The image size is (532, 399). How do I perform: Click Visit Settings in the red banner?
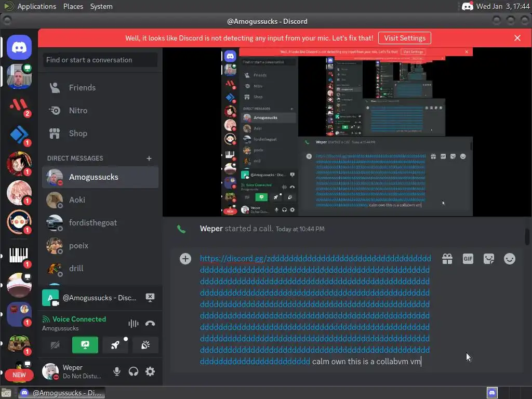pos(404,38)
